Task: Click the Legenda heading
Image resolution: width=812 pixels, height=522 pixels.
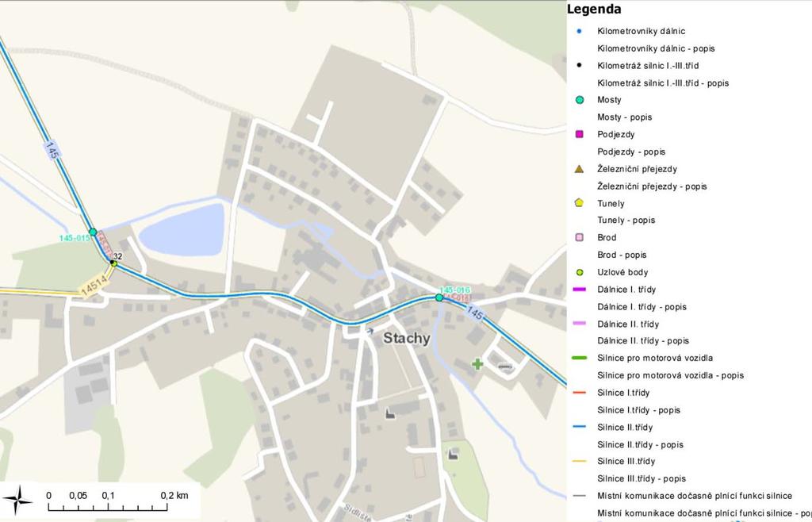Action: coord(594,10)
